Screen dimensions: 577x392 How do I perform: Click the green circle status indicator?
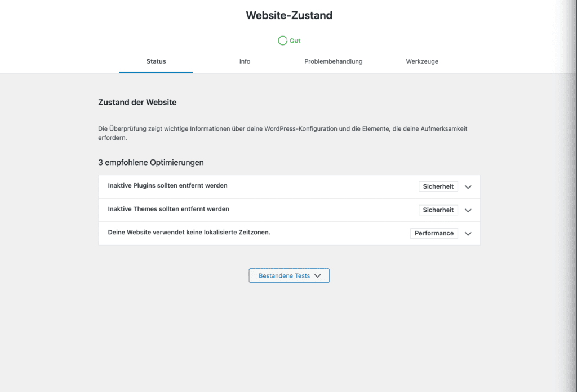tap(282, 40)
